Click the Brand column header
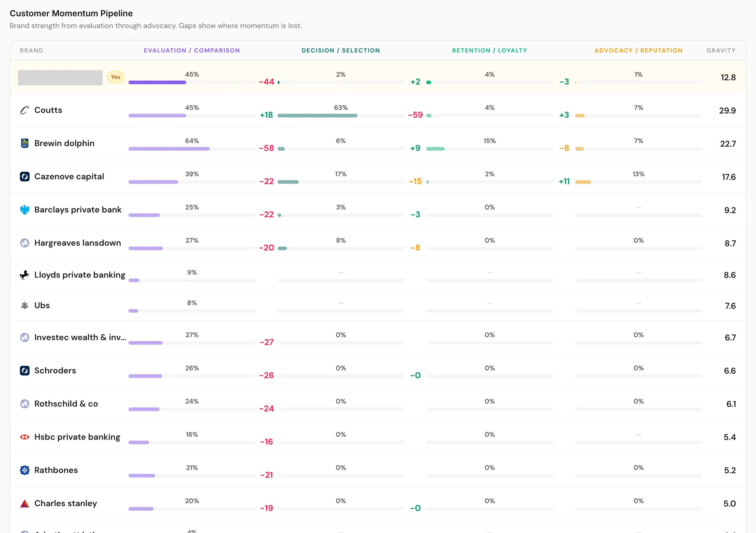756x533 pixels. click(32, 50)
